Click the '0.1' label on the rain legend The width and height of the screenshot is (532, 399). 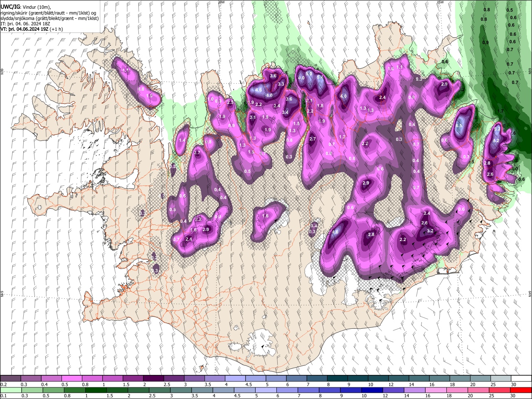[3, 396]
